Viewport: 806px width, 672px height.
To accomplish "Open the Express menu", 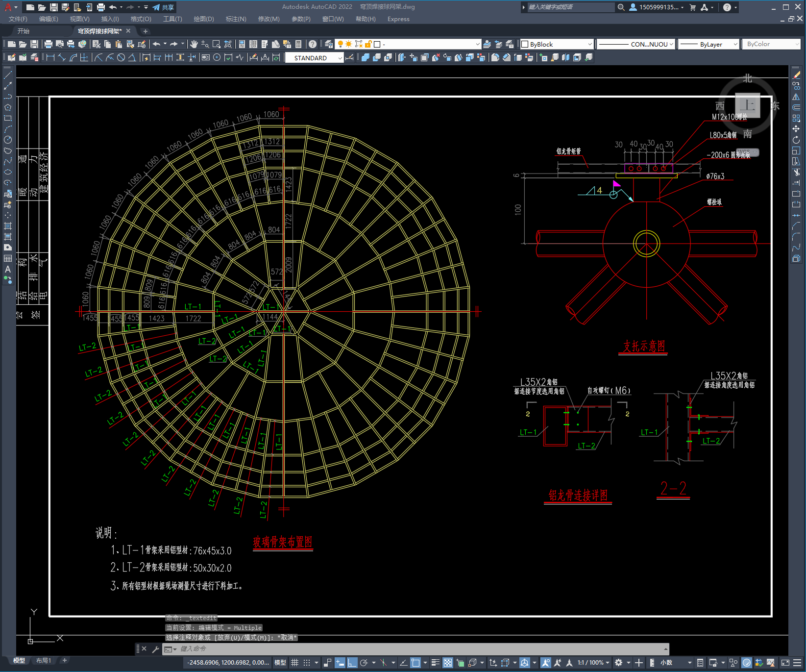I will (x=398, y=19).
